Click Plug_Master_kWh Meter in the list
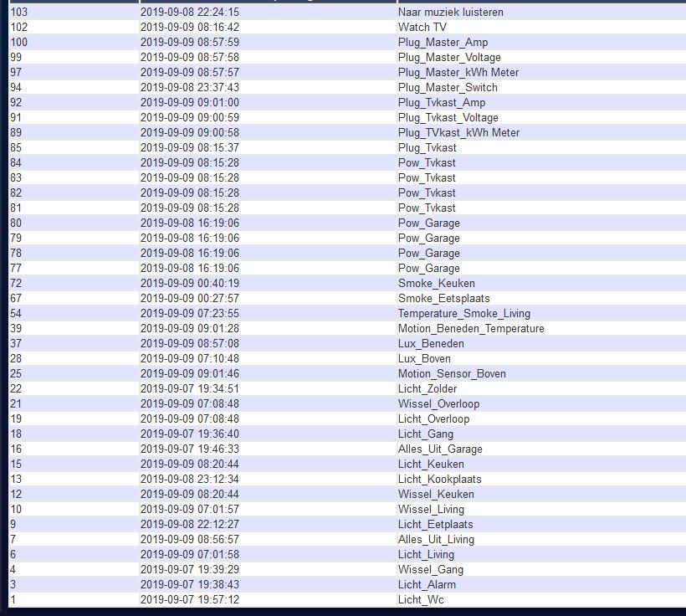The image size is (686, 616). point(458,73)
